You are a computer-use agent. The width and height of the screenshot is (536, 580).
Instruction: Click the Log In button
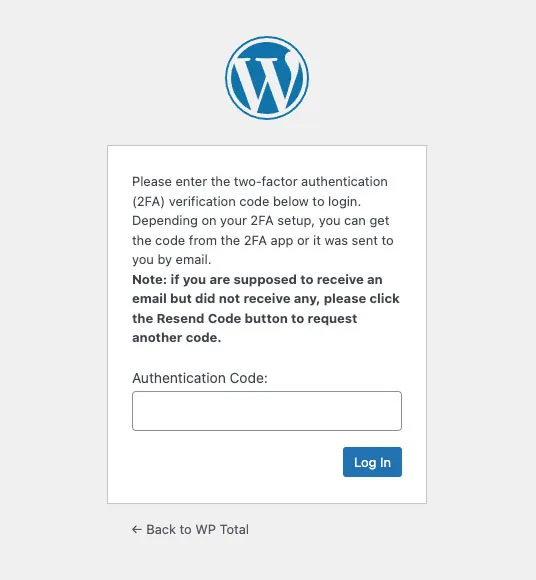point(372,462)
